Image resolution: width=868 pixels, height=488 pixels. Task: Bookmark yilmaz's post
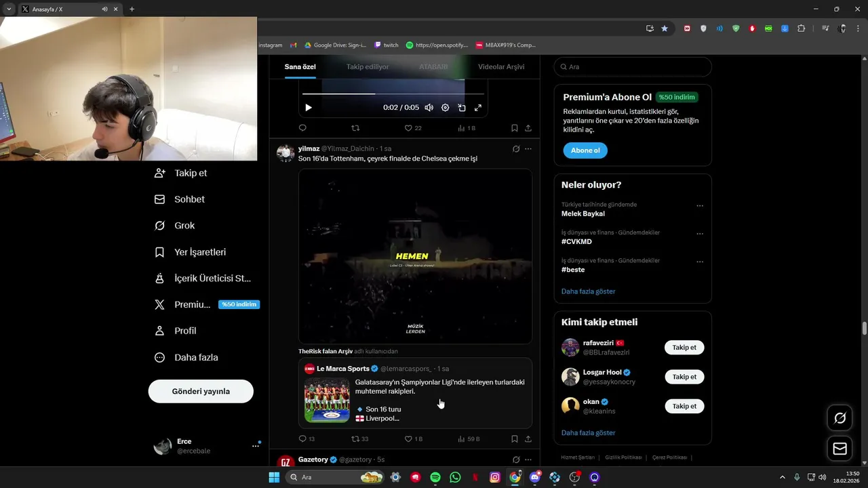point(515,439)
